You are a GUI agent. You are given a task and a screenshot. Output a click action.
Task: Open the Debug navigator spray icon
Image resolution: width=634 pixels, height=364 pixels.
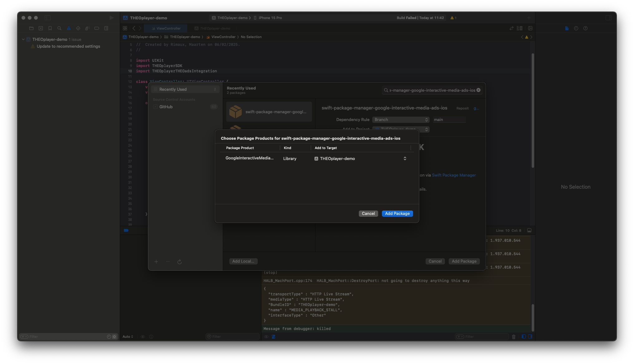[87, 28]
